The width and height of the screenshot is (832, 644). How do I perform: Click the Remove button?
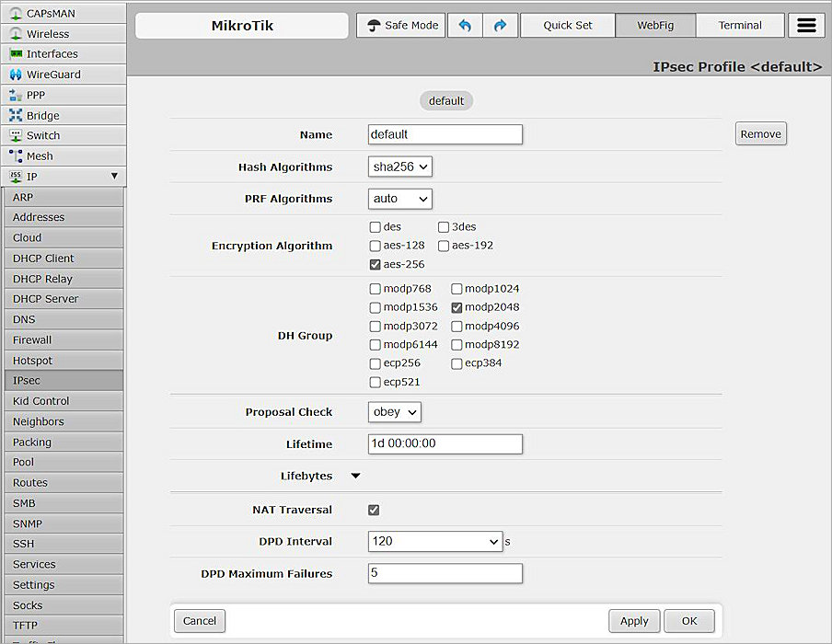760,134
